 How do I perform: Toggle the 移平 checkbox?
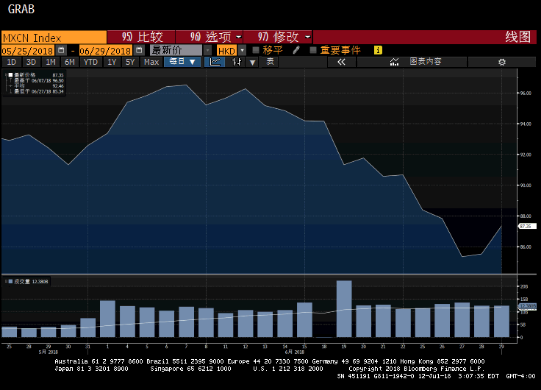[256, 50]
